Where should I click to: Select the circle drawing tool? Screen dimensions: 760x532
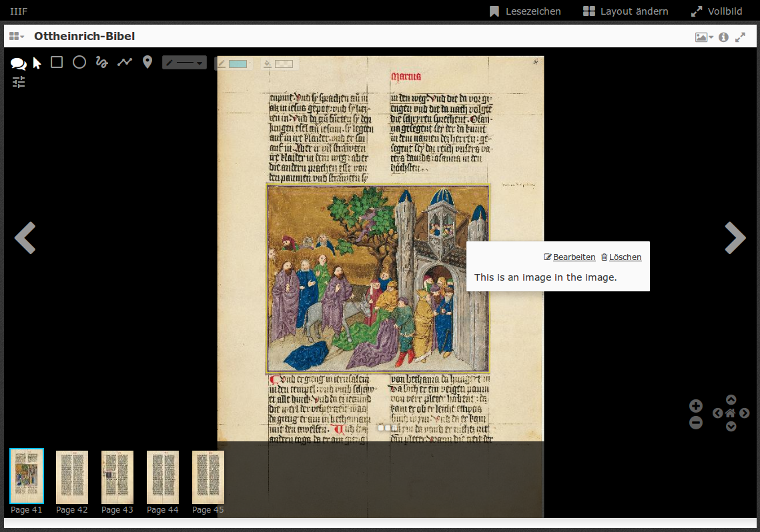79,62
